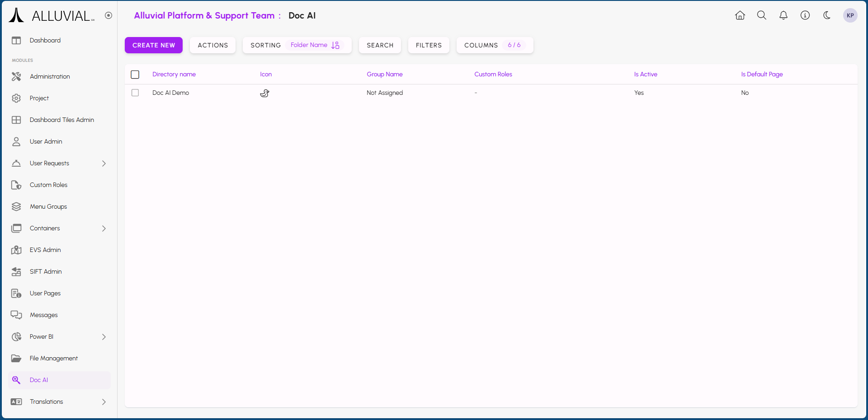Toggle sort direction icon next to Folder Name

(x=335, y=45)
